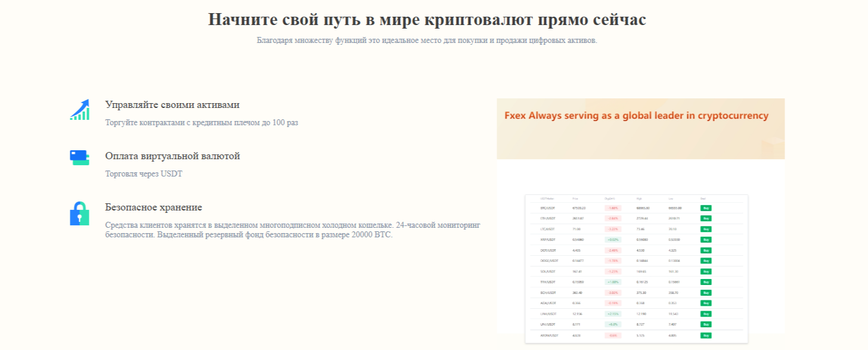Image resolution: width=868 pixels, height=350 pixels.
Task: Click the Price column header in market table
Action: coord(575,199)
